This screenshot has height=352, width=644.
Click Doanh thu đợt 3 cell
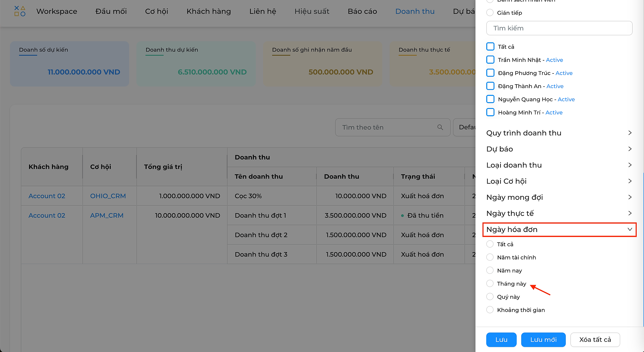click(272, 254)
